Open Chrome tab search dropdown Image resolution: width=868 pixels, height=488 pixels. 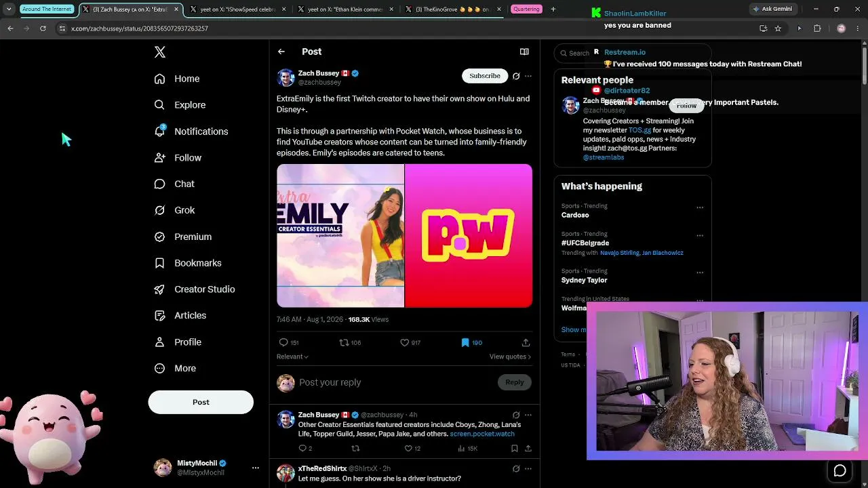(x=9, y=9)
